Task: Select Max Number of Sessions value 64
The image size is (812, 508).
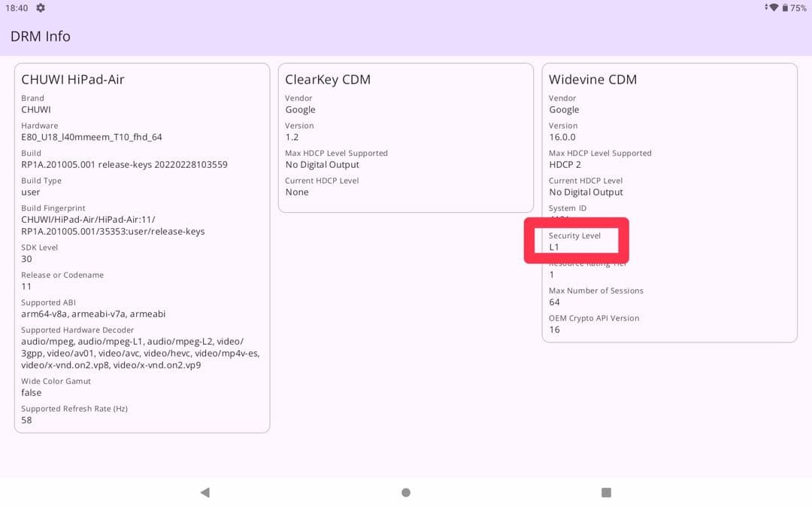Action: click(x=554, y=302)
